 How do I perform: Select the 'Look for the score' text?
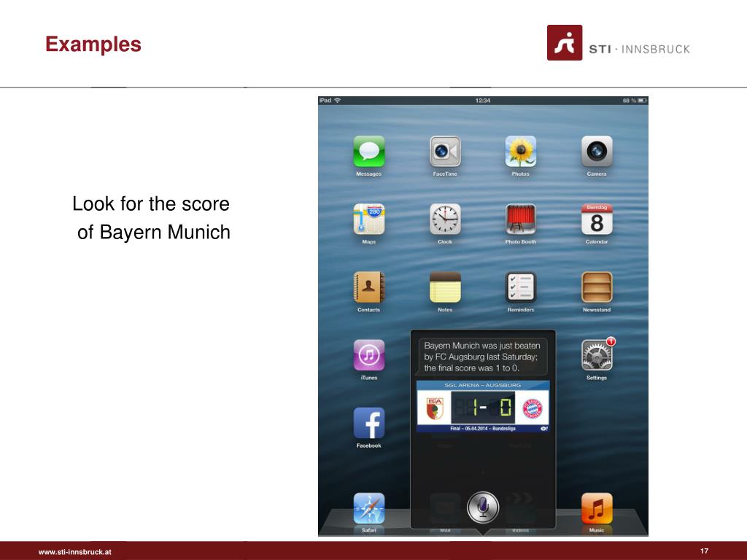151,204
